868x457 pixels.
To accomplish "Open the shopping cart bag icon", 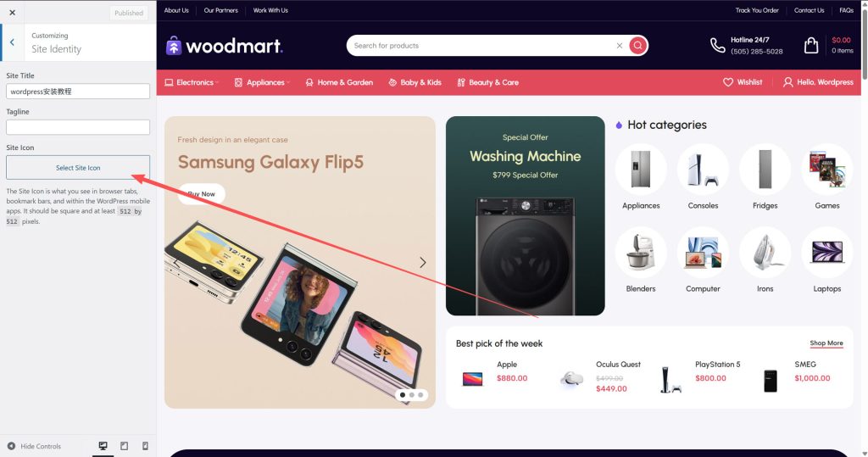I will coord(811,45).
